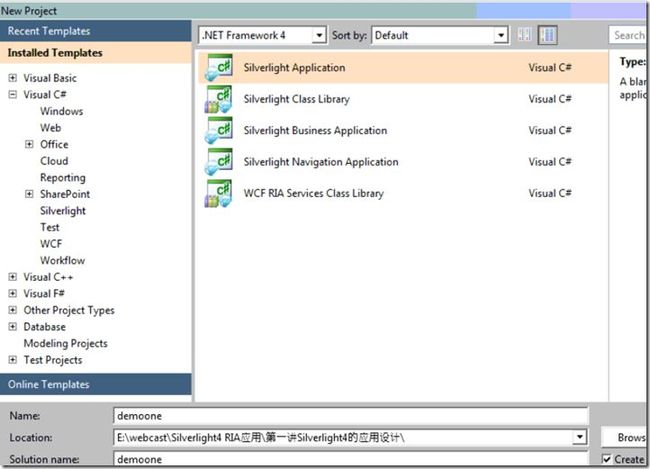This screenshot has width=650, height=469.
Task: Click the Silverlight Application template name
Action: coord(294,68)
